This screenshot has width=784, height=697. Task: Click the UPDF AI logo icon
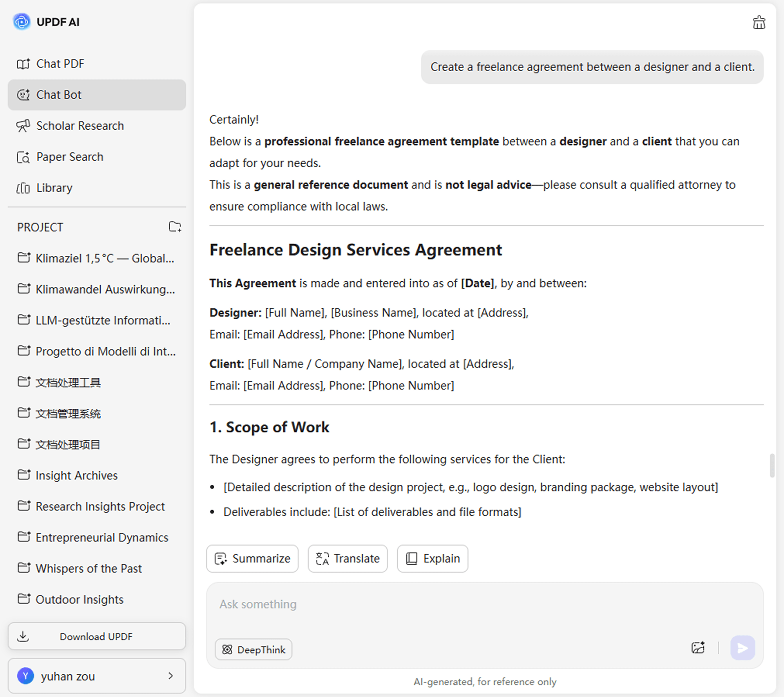click(22, 22)
